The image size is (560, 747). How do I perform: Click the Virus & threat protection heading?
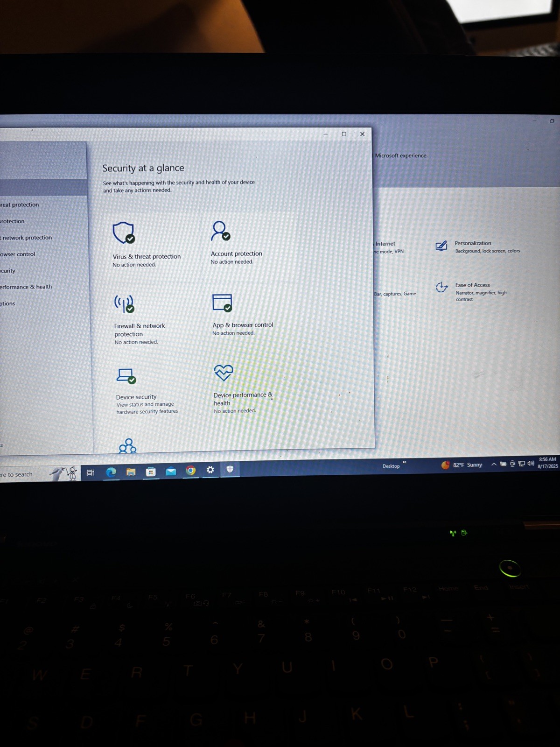click(147, 256)
